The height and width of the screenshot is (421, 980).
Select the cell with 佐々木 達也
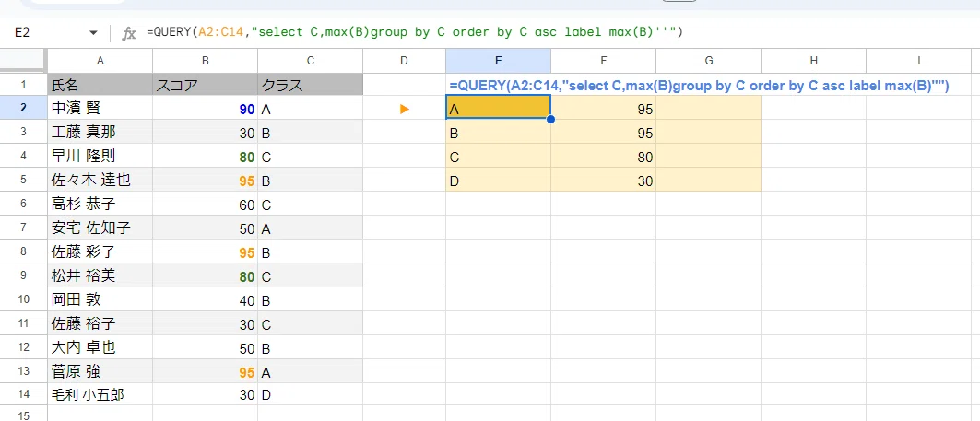pos(100,180)
